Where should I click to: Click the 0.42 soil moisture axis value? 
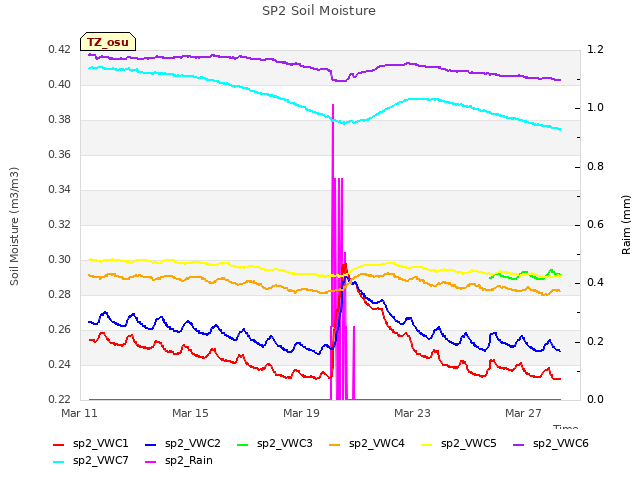point(60,50)
